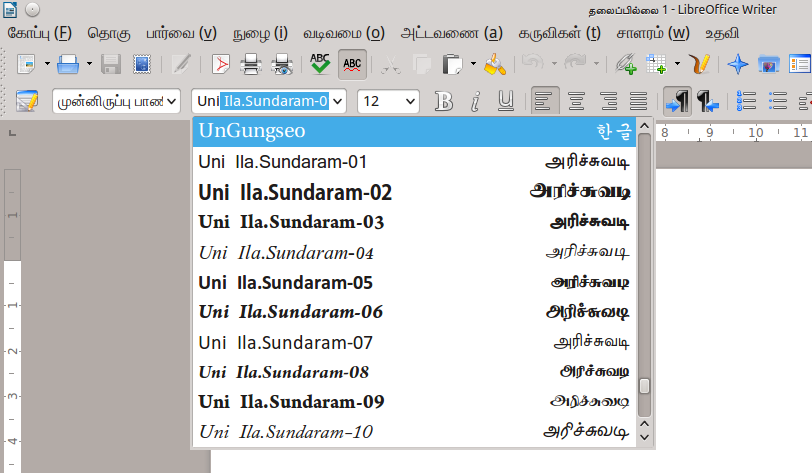Choose font Uni Ila.Sundaram-01

(414, 162)
